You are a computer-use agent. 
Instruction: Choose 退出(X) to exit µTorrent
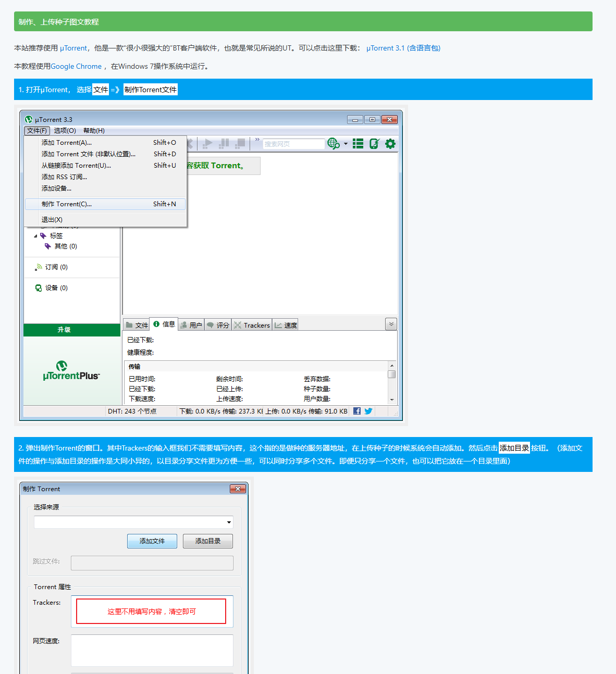pyautogui.click(x=105, y=220)
